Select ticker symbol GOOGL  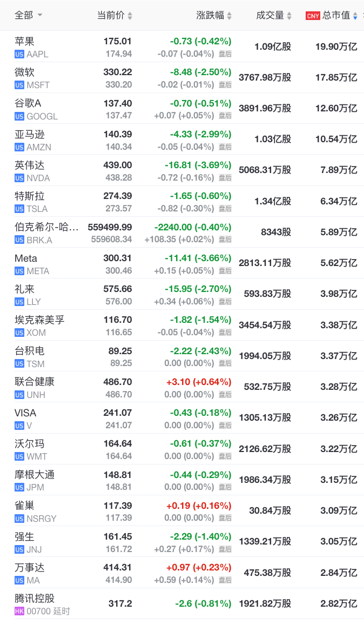coord(42,116)
